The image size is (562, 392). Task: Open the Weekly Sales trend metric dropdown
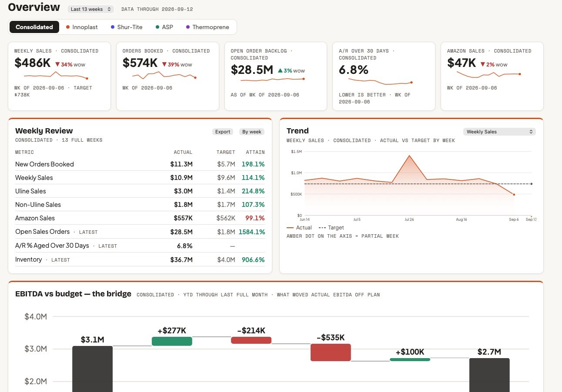click(499, 132)
